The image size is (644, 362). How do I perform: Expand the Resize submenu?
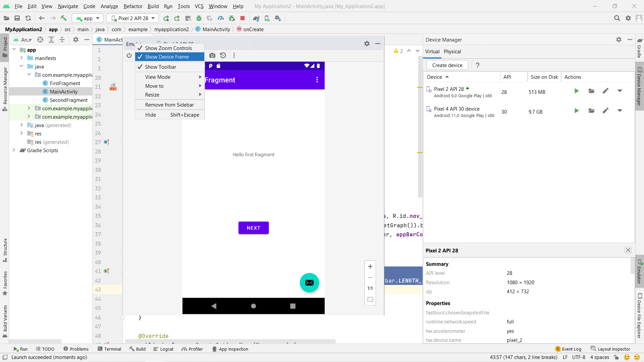pos(152,95)
